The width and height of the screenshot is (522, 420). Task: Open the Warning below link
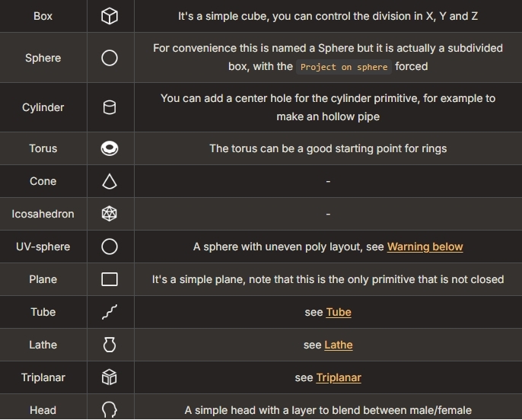coord(425,247)
